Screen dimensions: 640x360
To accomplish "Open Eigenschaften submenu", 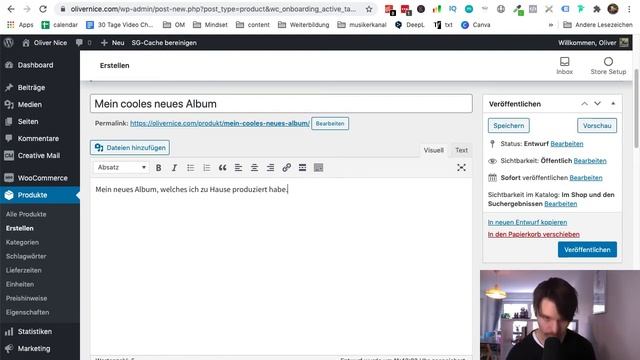I will pos(27,312).
